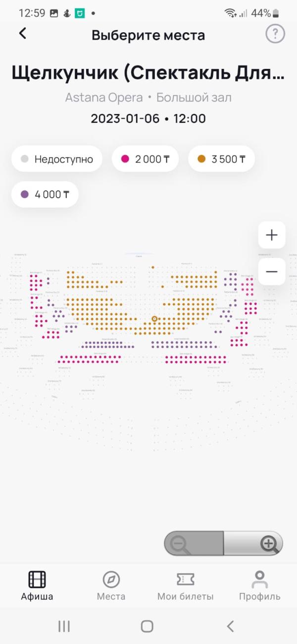297x644 pixels.
Task: Go to the Профиль tab
Action: (x=259, y=585)
